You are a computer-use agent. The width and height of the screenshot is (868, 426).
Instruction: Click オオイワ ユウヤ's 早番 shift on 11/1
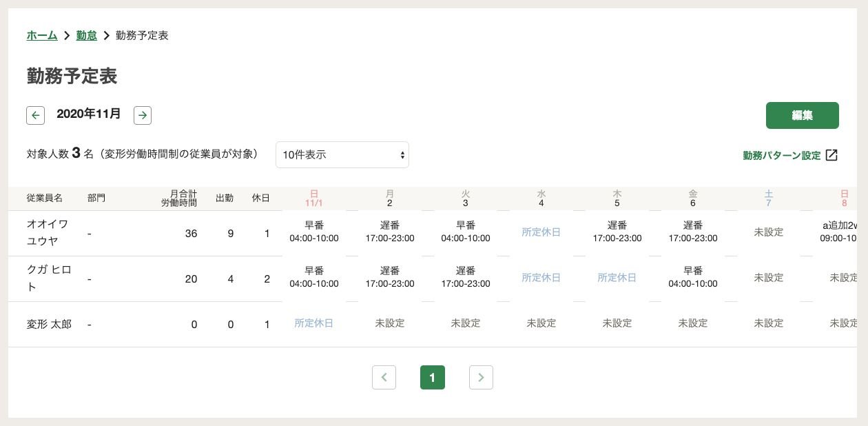tap(314, 232)
